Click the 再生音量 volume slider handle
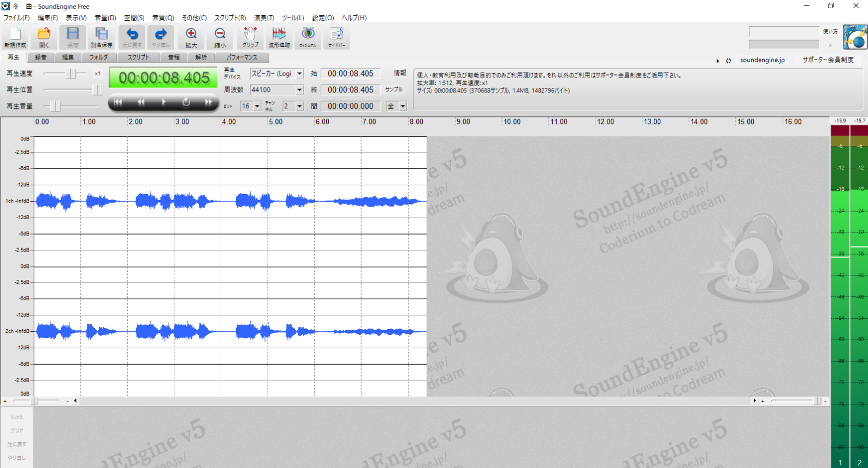868x468 pixels. (x=55, y=106)
